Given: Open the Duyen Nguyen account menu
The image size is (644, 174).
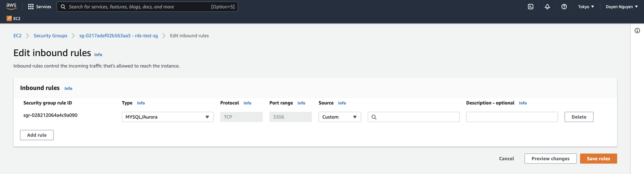Looking at the screenshot, I should 621,7.
